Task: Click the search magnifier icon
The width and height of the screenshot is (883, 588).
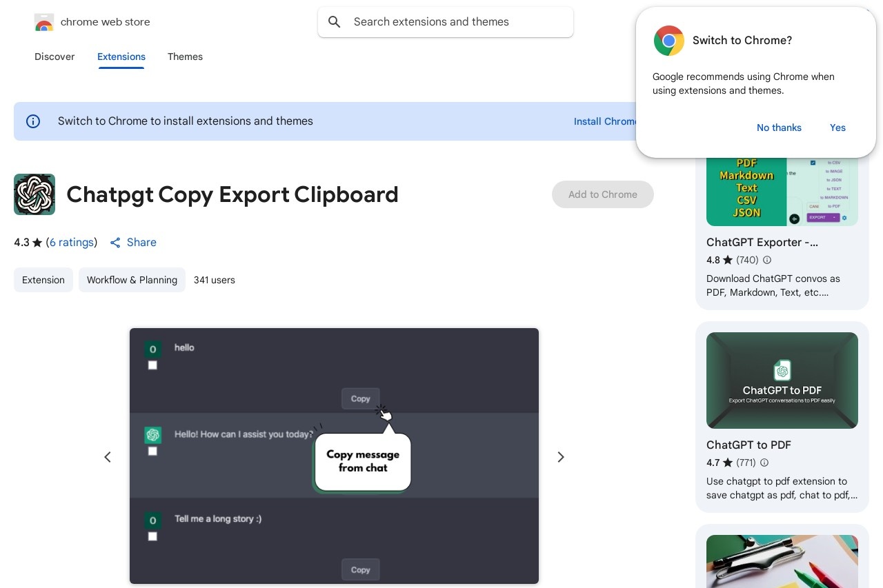Action: [335, 22]
